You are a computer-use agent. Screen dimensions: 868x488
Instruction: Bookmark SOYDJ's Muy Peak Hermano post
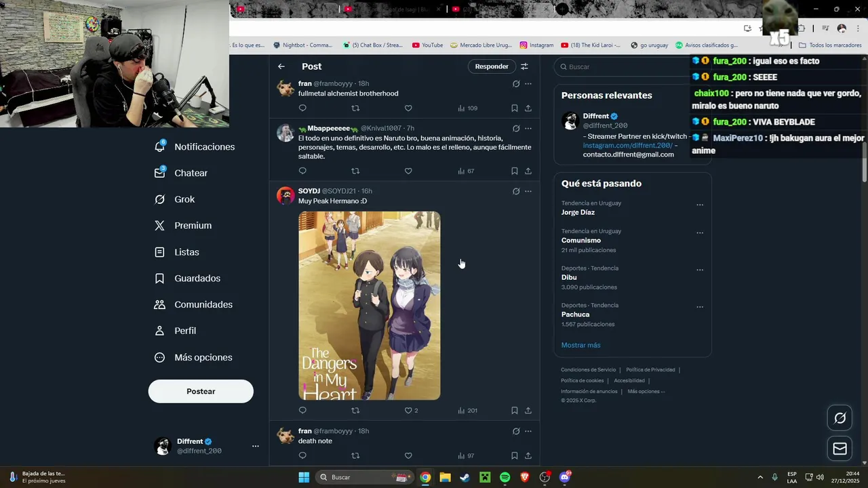pyautogui.click(x=515, y=410)
